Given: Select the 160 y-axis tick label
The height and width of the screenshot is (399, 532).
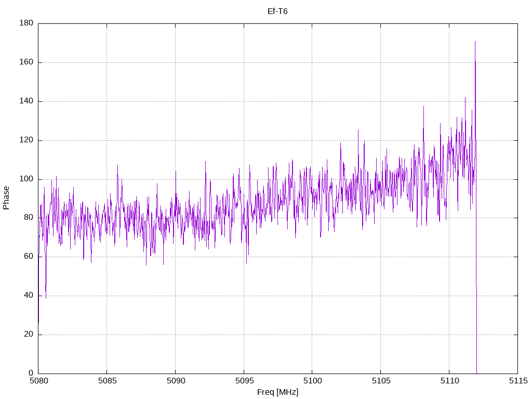Looking at the screenshot, I should coord(26,62).
